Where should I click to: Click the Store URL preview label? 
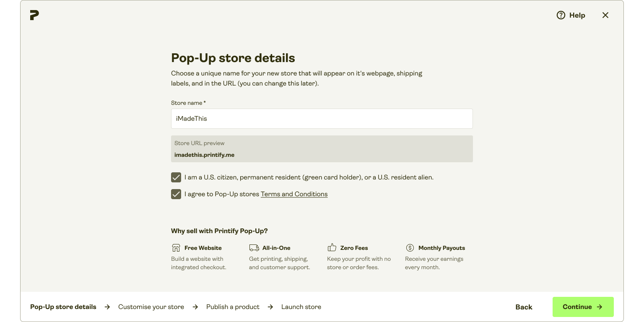click(x=200, y=143)
